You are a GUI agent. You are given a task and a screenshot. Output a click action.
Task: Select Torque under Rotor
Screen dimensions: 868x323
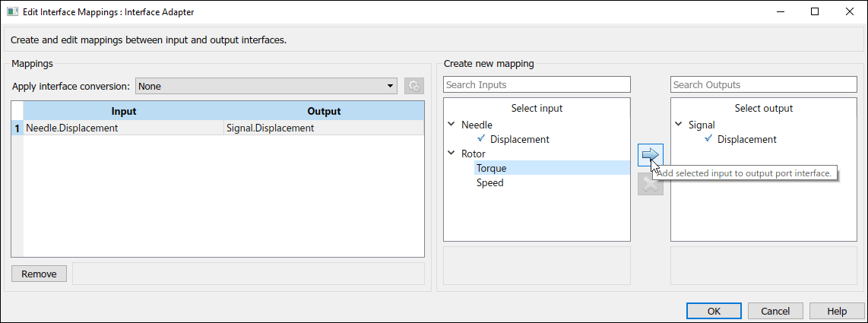point(492,168)
